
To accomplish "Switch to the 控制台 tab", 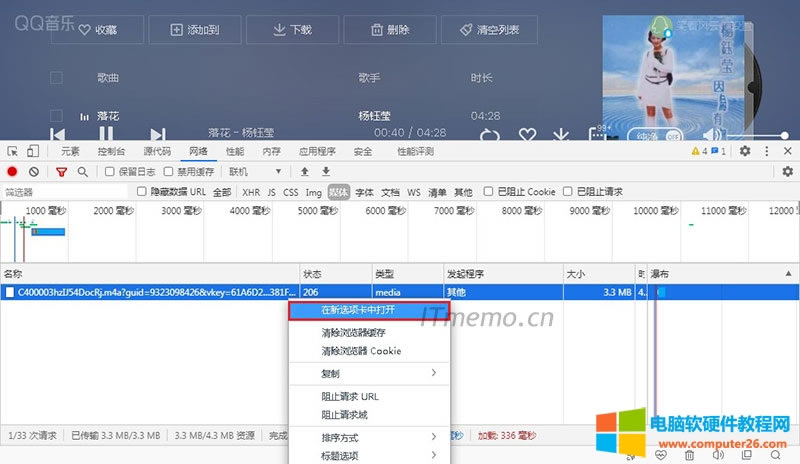I will coord(111,151).
